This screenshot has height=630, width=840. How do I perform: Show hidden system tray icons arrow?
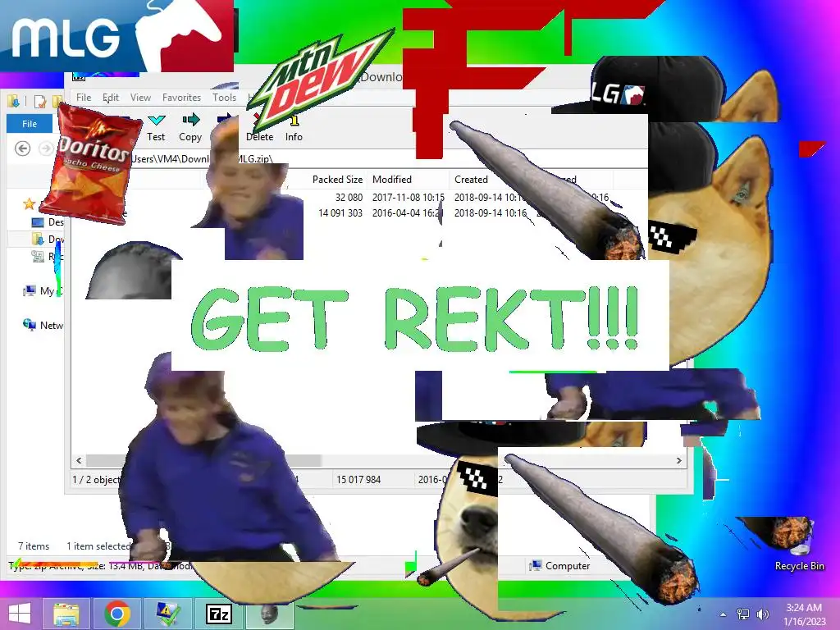[x=724, y=614]
